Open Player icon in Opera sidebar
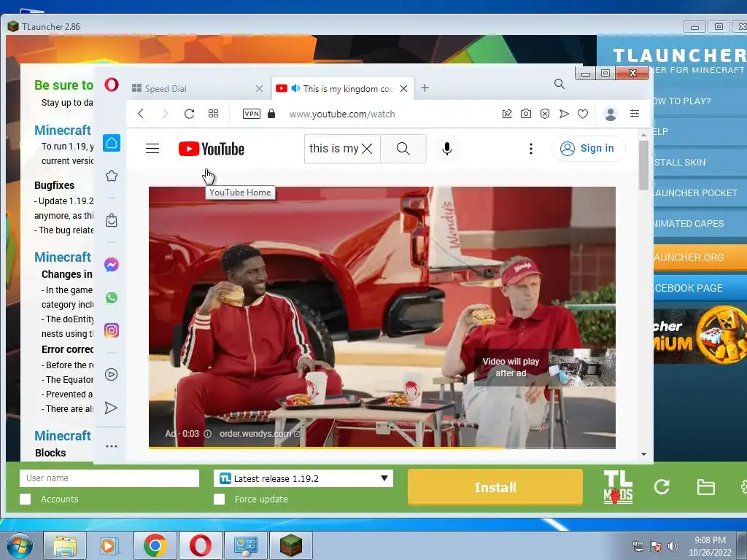 pyautogui.click(x=111, y=374)
